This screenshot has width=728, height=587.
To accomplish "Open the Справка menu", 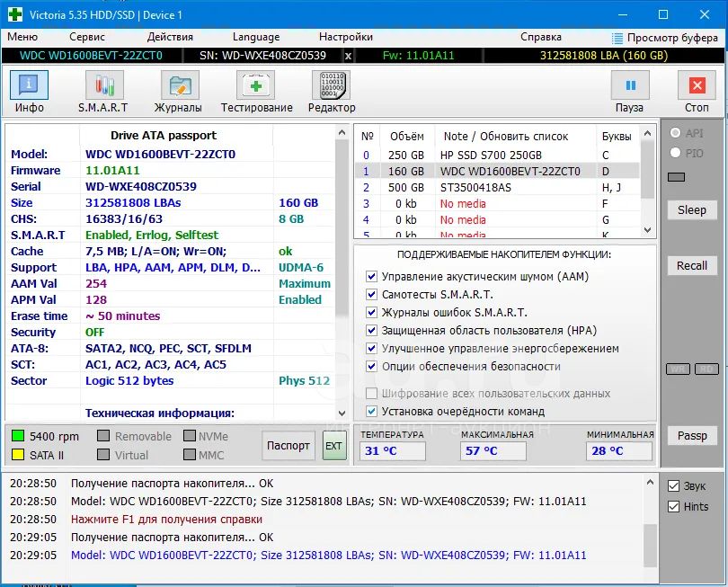I will click(x=541, y=37).
